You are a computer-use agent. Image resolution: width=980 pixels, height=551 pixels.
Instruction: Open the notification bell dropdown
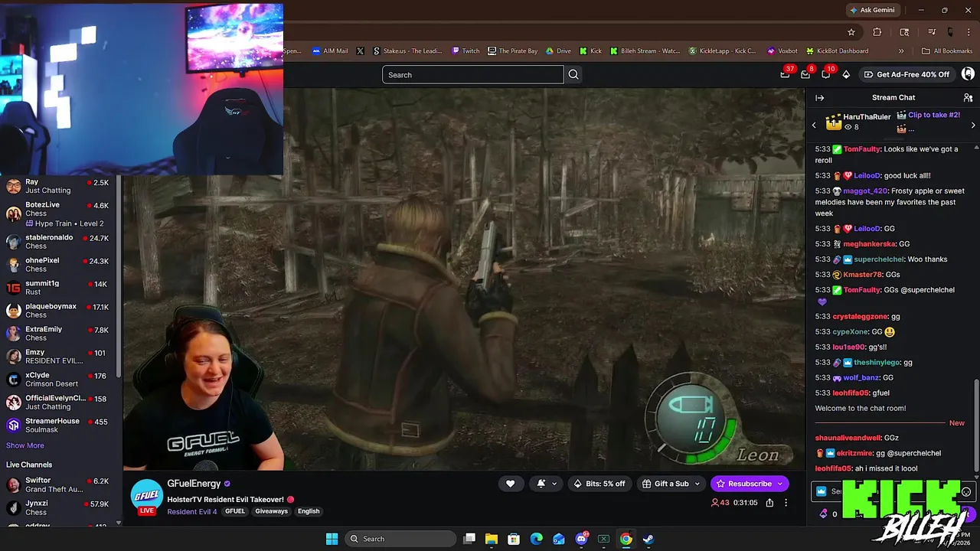pos(546,484)
